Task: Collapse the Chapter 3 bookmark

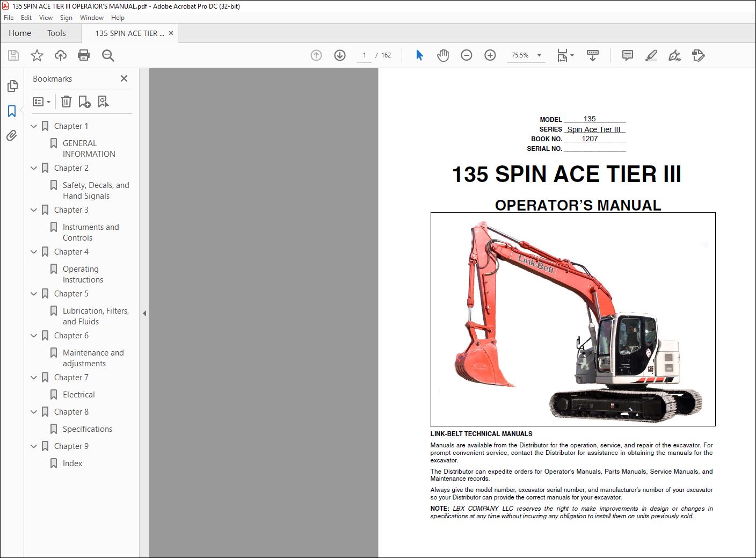Action: coord(34,210)
